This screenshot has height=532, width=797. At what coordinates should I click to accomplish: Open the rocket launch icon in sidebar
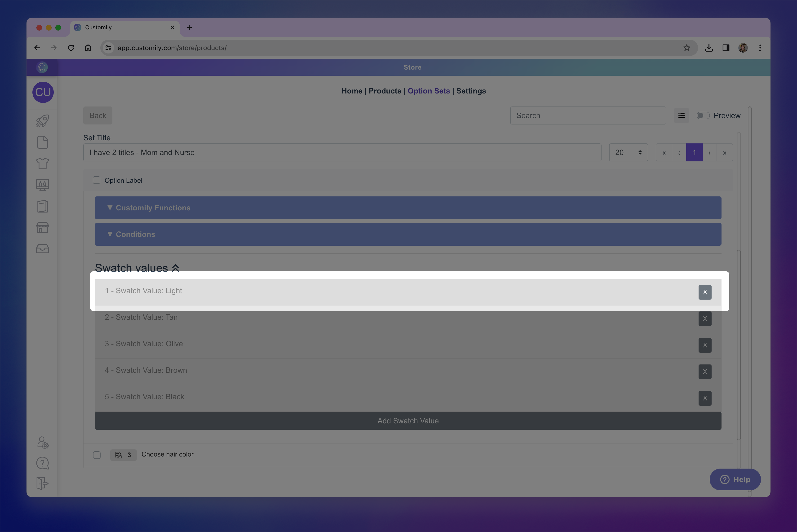pos(42,121)
